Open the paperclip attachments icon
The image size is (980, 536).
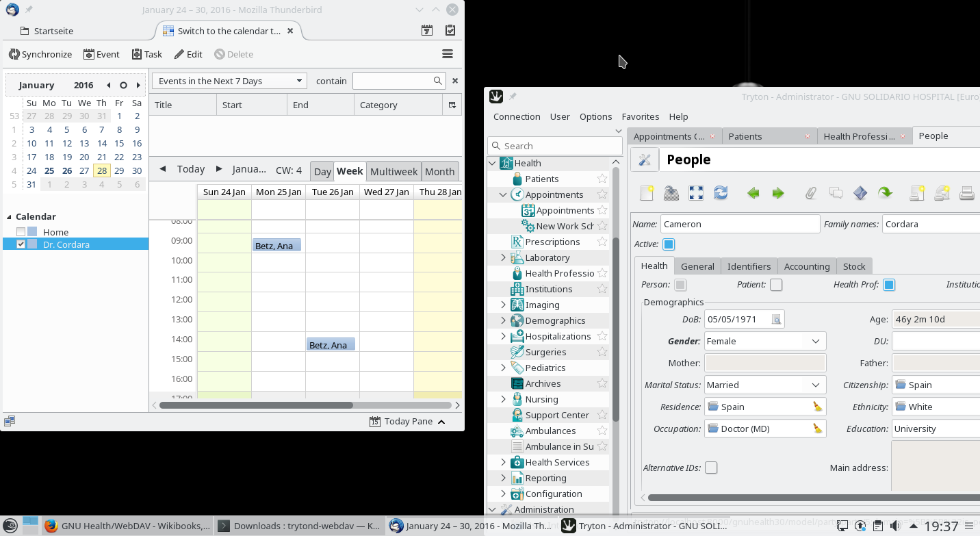811,193
